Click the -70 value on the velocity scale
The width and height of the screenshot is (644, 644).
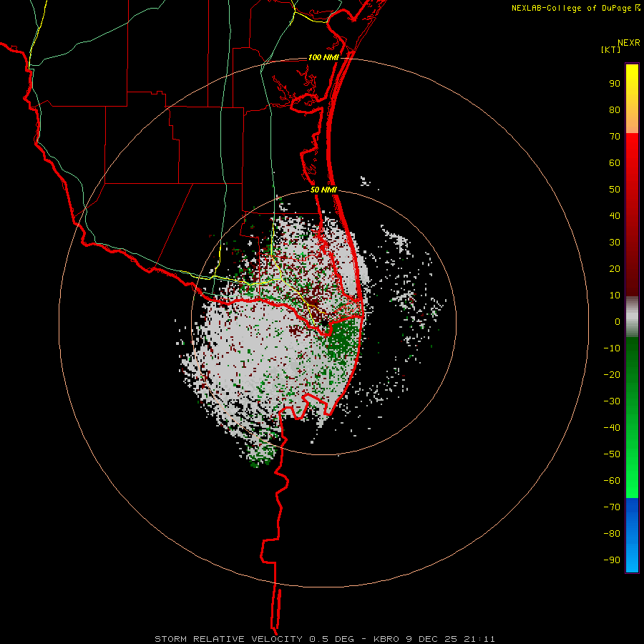(612, 507)
